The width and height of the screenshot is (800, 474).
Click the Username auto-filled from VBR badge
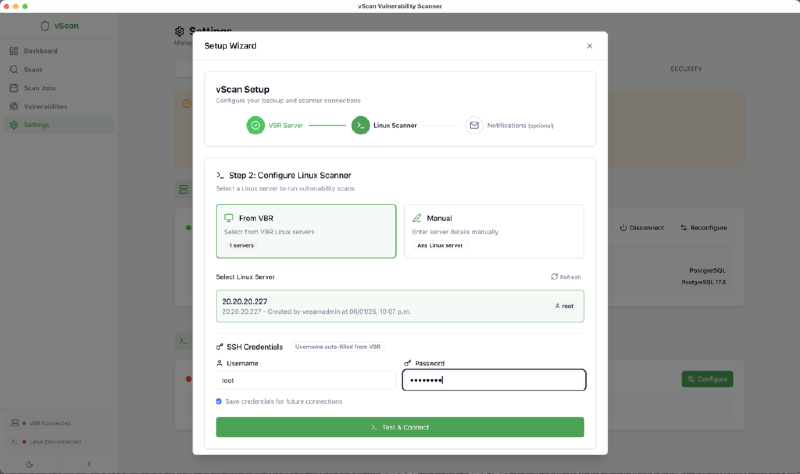[x=338, y=347]
